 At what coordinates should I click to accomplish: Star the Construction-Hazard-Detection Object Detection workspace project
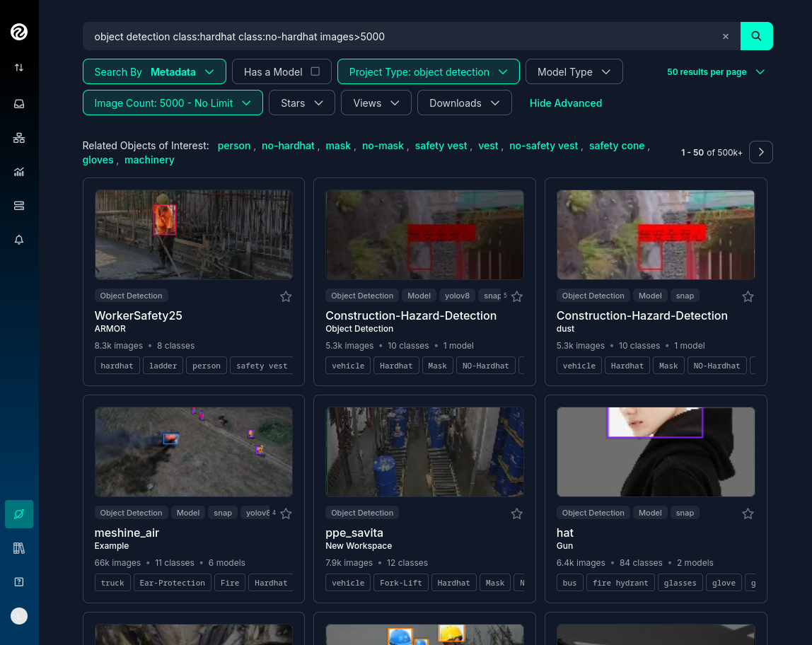click(517, 296)
